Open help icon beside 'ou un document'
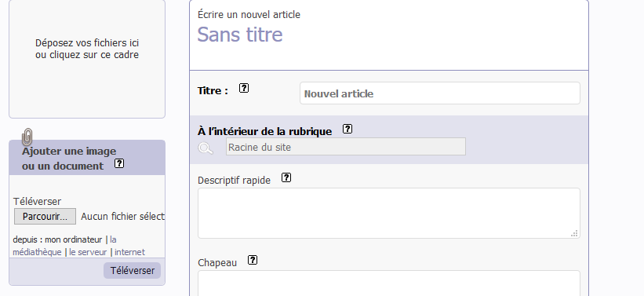 click(119, 163)
